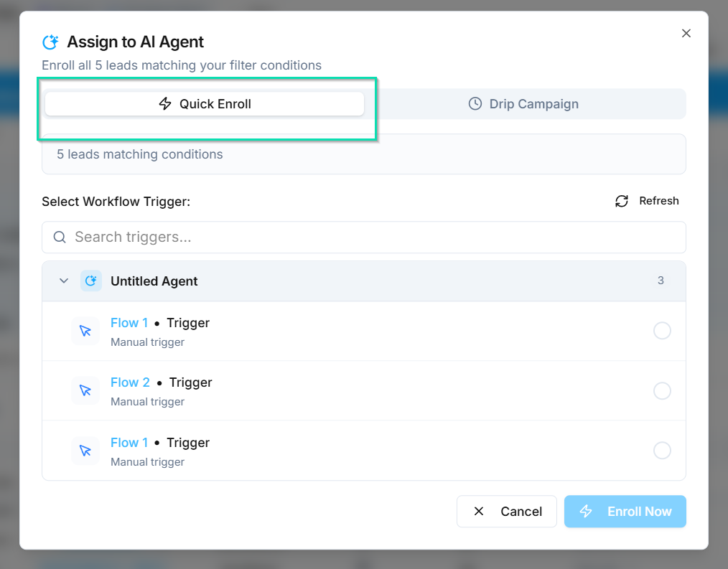Collapse the Untitled Agent group with its chevron
728x569 pixels.
point(63,281)
